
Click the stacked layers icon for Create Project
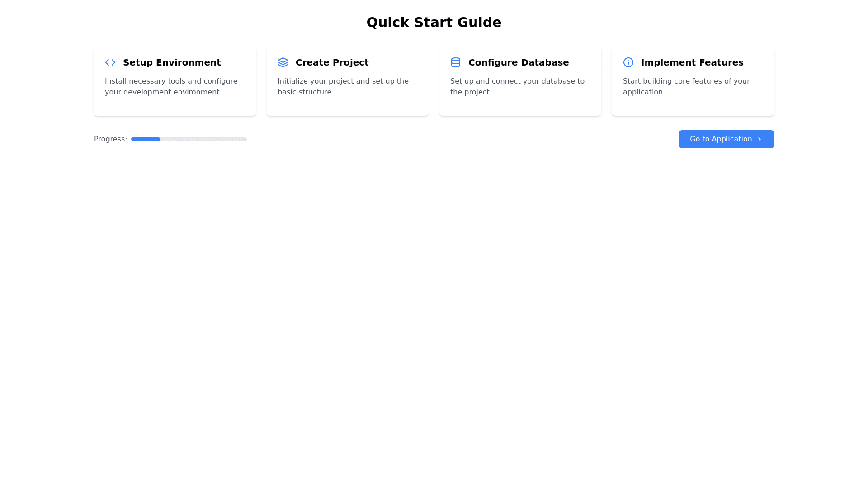click(283, 62)
